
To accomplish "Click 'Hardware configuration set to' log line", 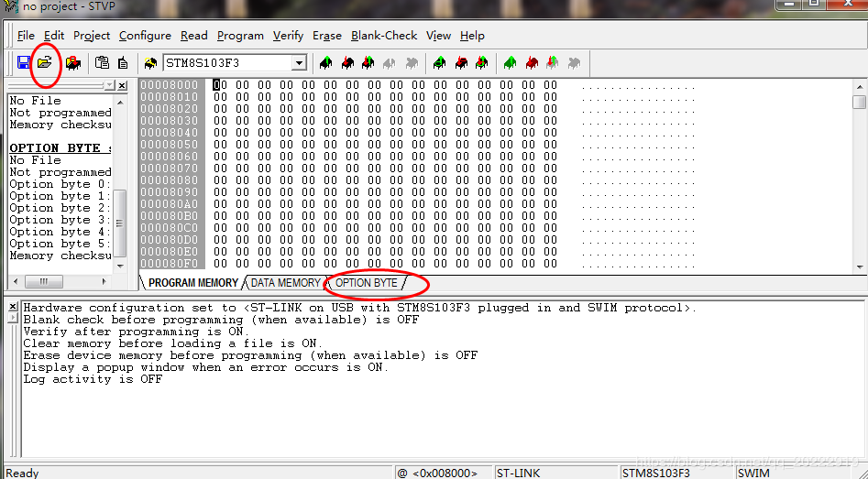I will (360, 308).
